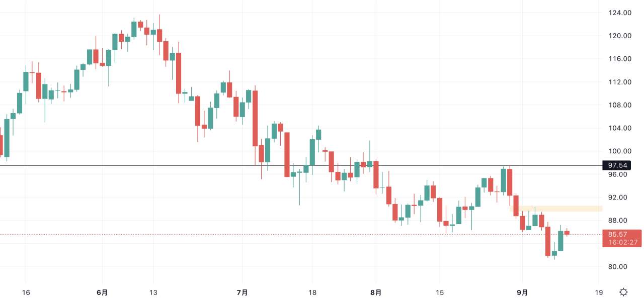Click the 16 date label on time axis
Screen dimensions: 644x300
(26, 292)
